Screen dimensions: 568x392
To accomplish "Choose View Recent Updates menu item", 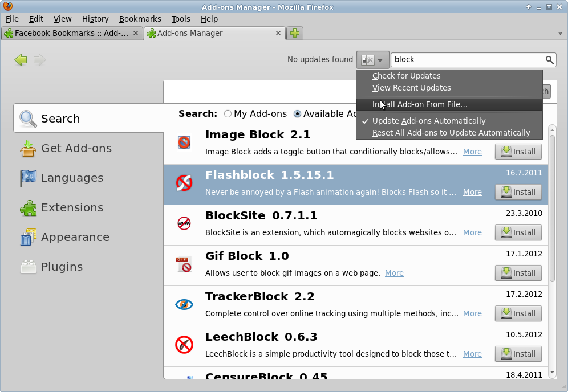I will [449, 88].
